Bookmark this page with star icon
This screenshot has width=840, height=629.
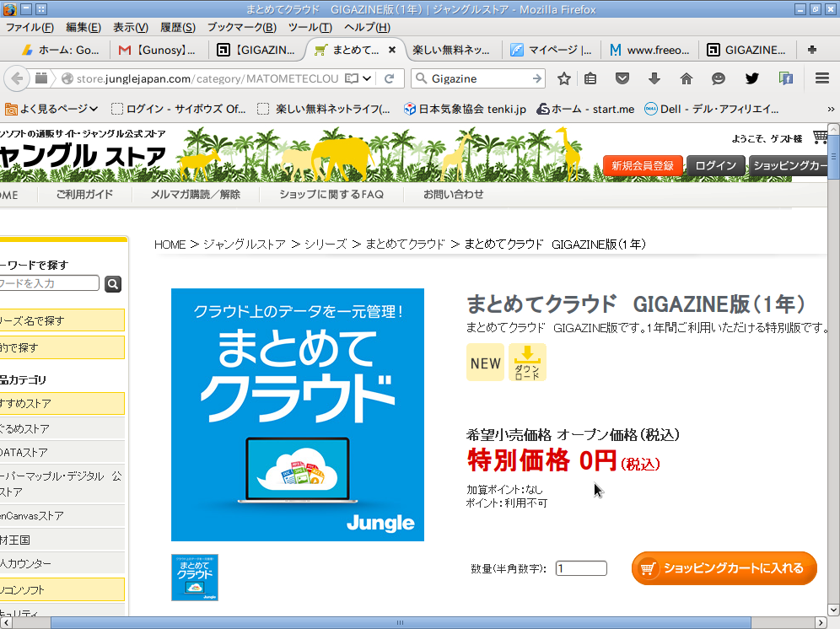(x=563, y=78)
